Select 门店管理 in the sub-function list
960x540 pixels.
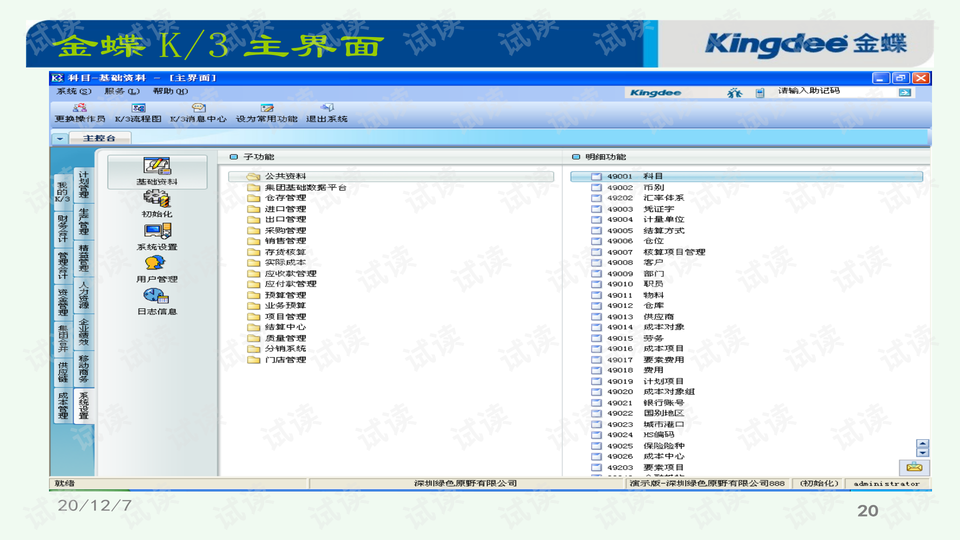(x=285, y=359)
